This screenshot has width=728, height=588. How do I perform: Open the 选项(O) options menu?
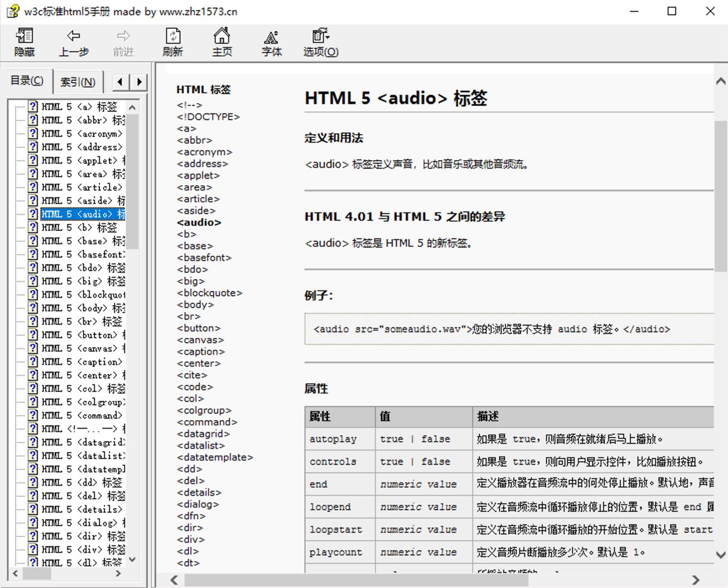coord(321,43)
